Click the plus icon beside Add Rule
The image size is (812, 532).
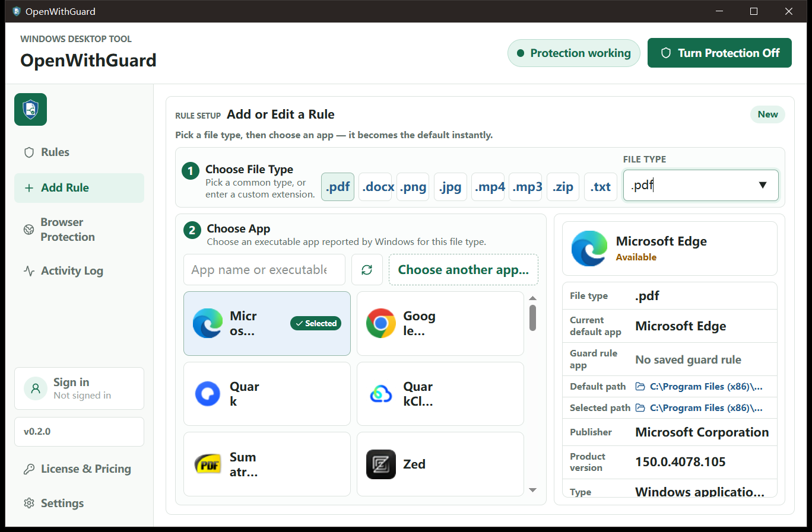pyautogui.click(x=28, y=188)
